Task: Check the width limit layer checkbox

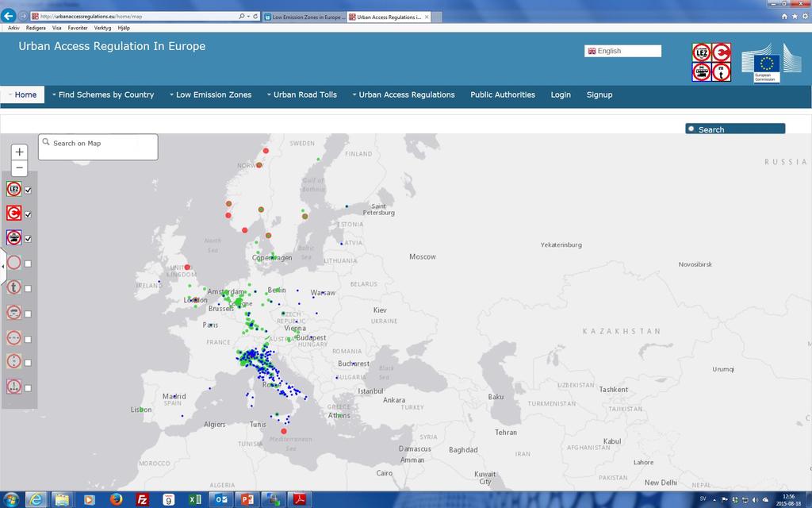Action: pyautogui.click(x=29, y=339)
